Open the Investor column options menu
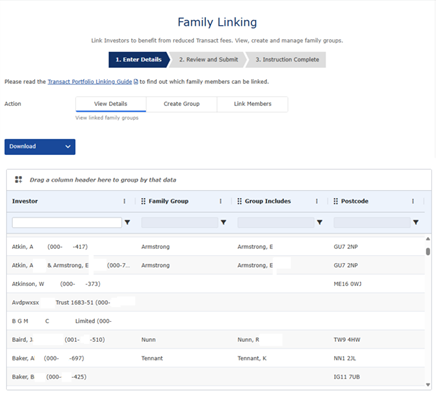 (x=124, y=201)
